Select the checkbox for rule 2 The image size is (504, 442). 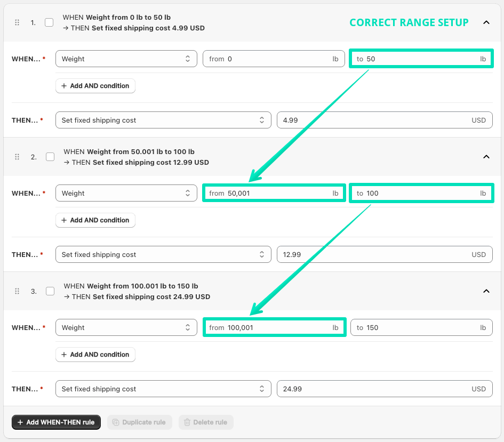point(50,157)
